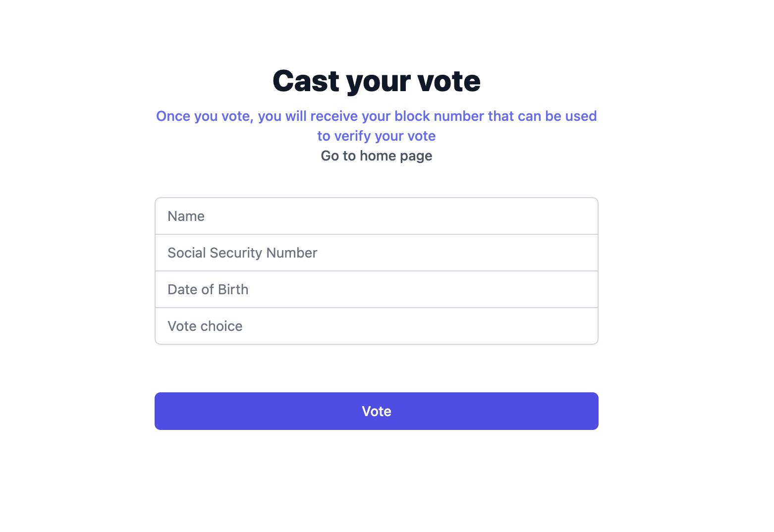Click the 'Name' placeholder text
This screenshot has width=774, height=532.
click(x=186, y=216)
